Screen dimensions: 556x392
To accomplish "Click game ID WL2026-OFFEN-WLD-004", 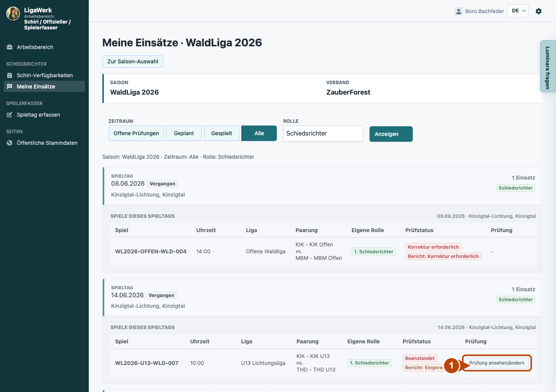I will click(x=151, y=251).
